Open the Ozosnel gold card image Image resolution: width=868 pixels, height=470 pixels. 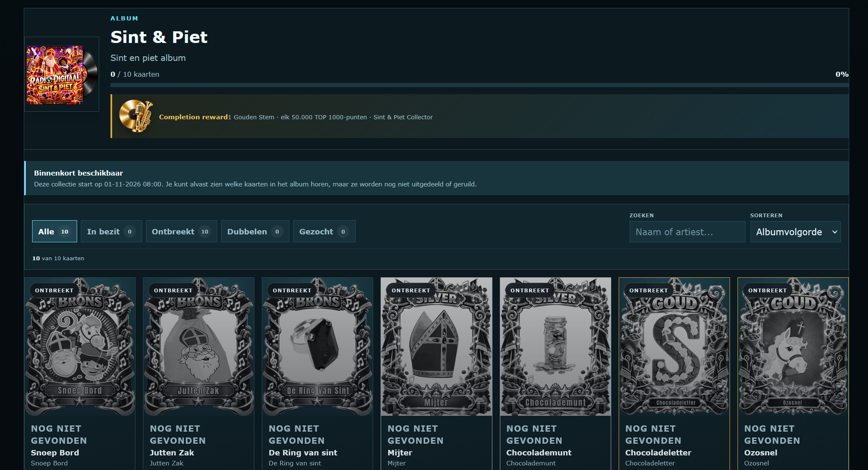(793, 347)
